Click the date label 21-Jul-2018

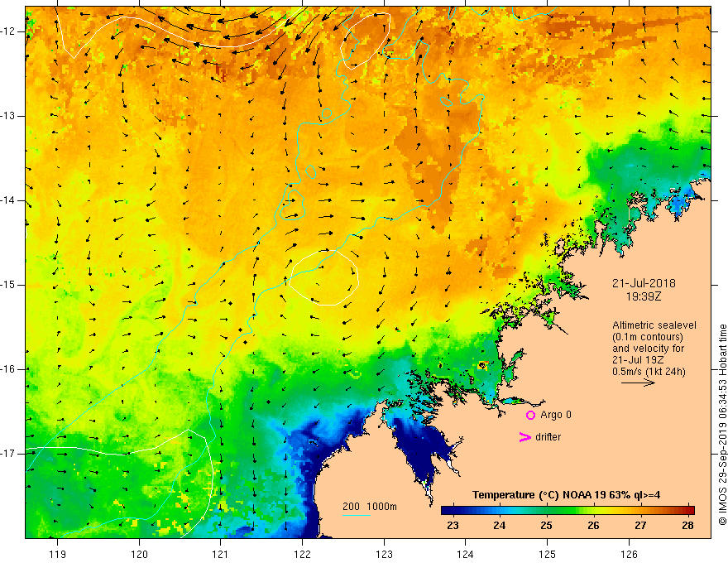[x=644, y=283]
